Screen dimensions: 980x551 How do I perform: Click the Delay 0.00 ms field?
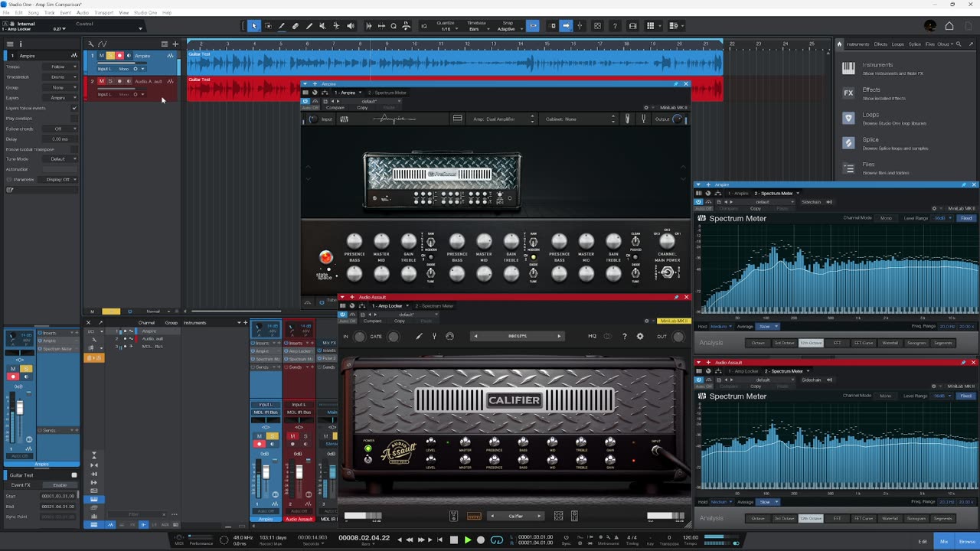click(60, 139)
